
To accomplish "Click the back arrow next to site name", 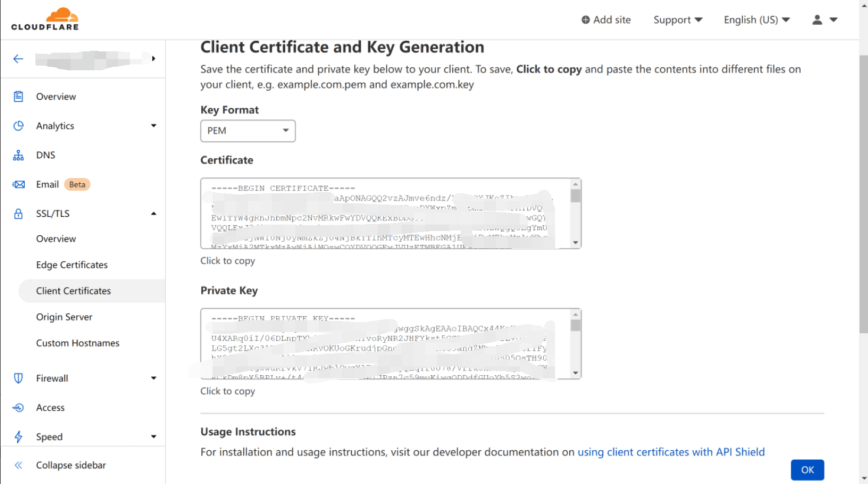I will click(18, 59).
